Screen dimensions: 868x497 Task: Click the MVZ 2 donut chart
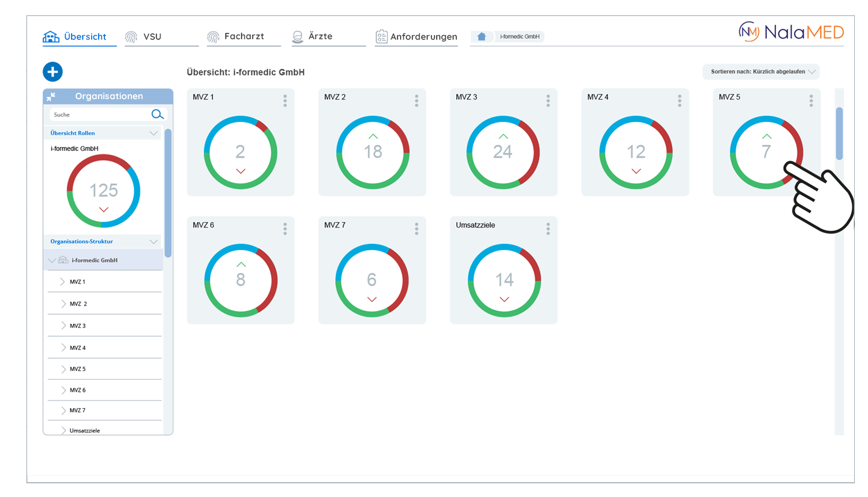(x=373, y=152)
